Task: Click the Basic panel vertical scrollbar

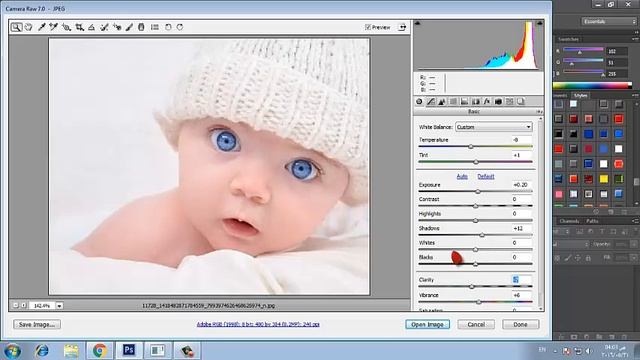Action: (x=541, y=212)
